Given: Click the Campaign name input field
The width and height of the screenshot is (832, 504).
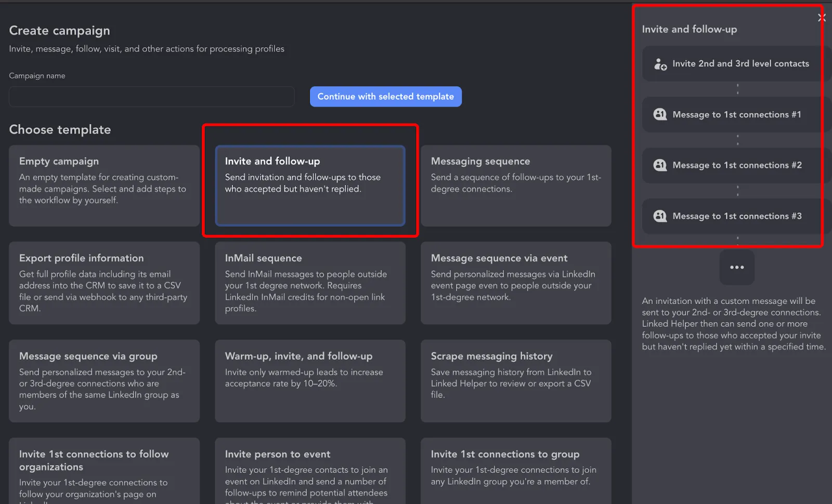Looking at the screenshot, I should [x=152, y=97].
